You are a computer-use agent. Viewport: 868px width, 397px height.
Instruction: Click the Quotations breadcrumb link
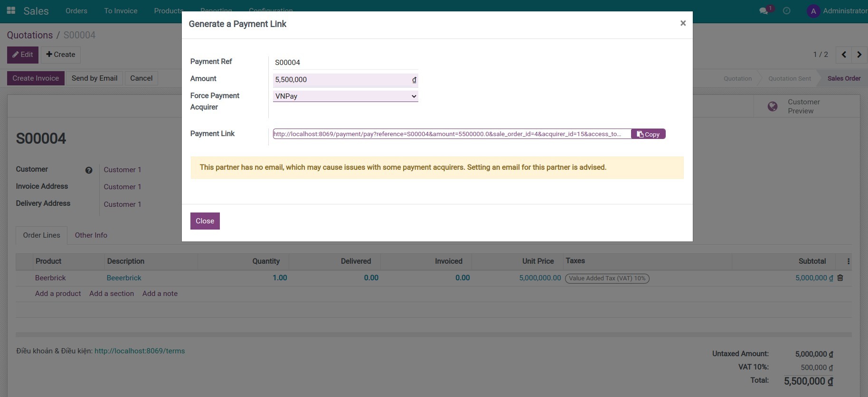click(30, 35)
